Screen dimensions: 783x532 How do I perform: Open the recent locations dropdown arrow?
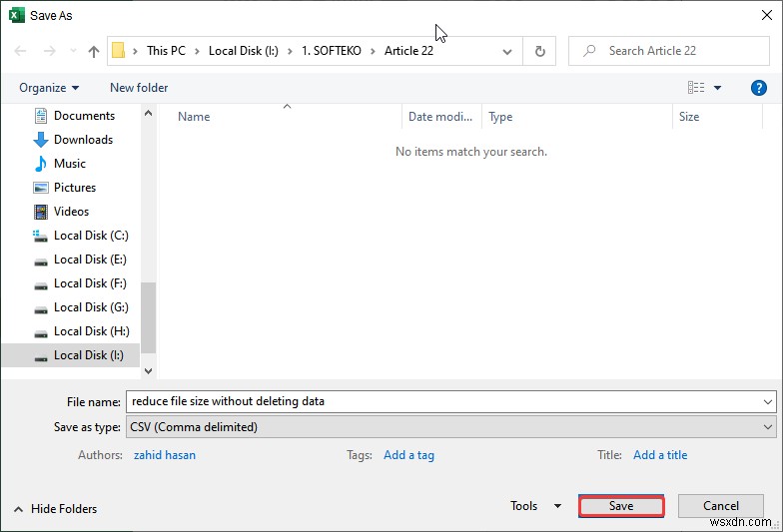(74, 51)
